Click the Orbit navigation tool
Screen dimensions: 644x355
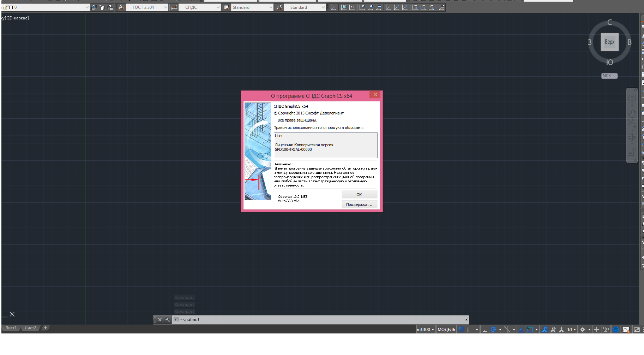(x=632, y=138)
